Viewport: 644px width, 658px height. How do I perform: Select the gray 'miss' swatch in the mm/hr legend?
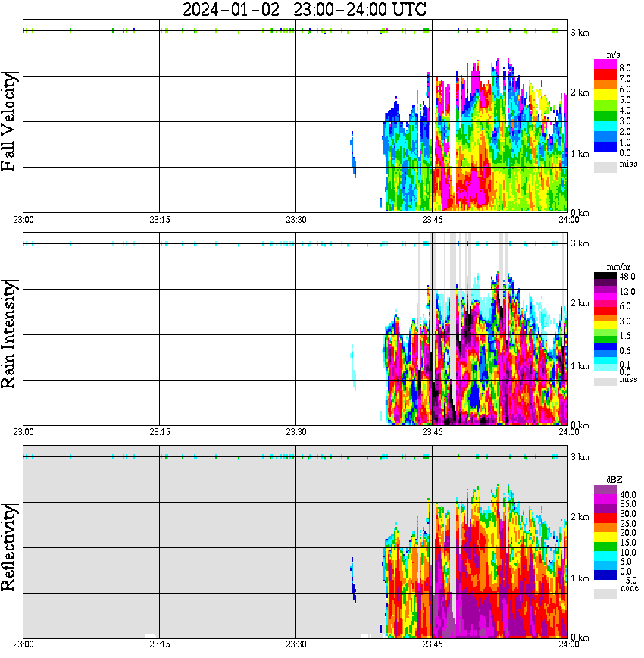coord(605,382)
